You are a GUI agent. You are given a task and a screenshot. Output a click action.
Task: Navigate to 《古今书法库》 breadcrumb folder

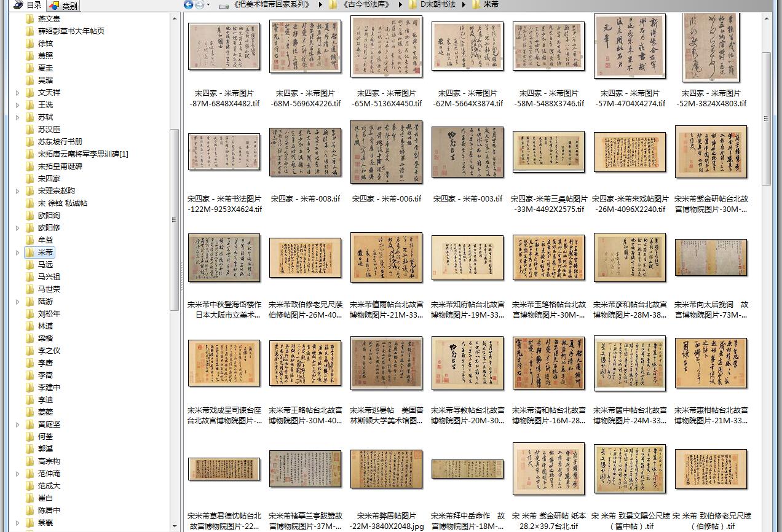(x=365, y=4)
